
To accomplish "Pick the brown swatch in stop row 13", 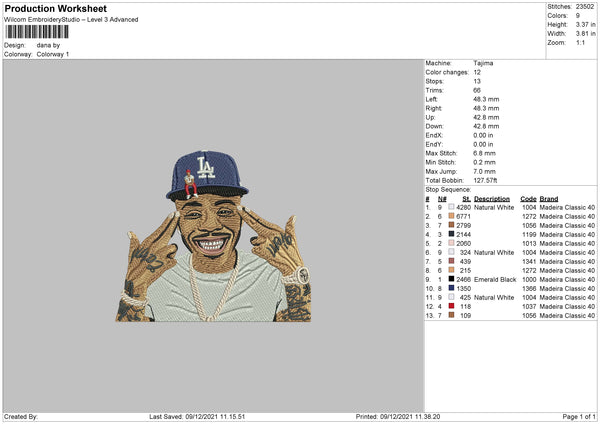I will click(x=451, y=315).
